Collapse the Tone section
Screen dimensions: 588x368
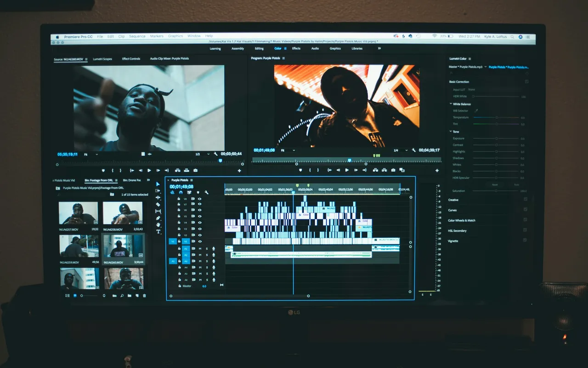tap(451, 132)
